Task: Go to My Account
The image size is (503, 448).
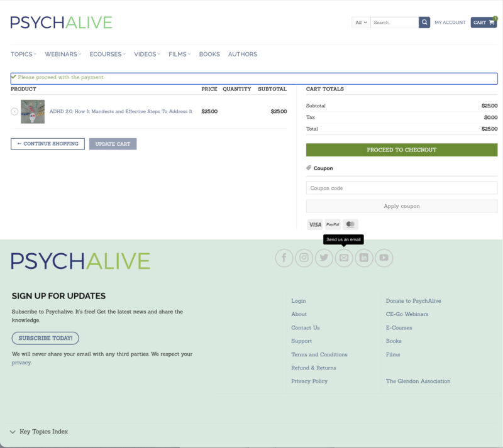Action: 450,23
